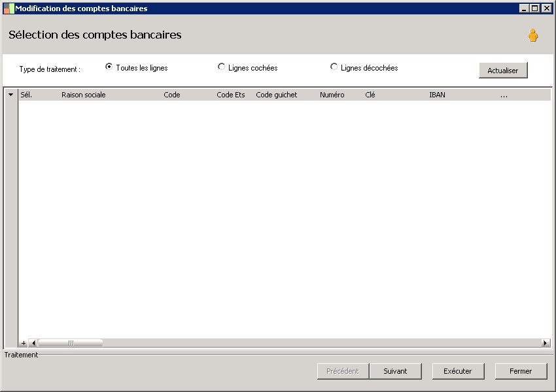Select Toutes les lignes radio button

click(x=109, y=67)
